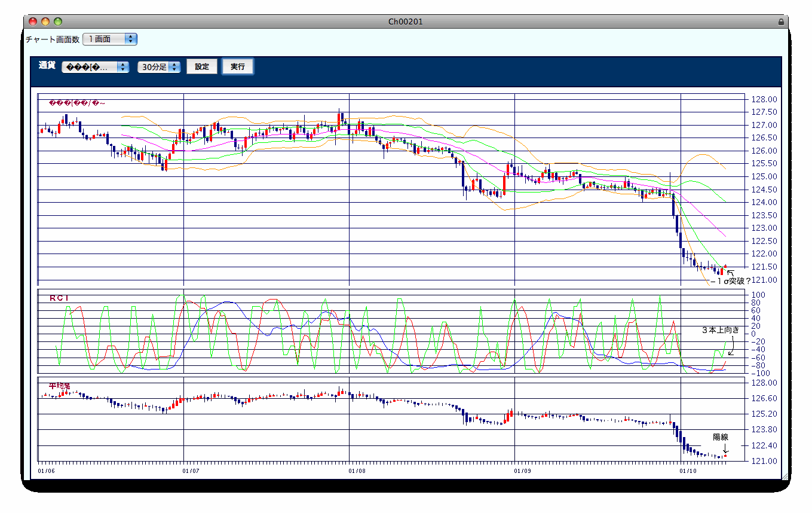Screen dimensions: 812x513
Task: Click the 126.60 axis label in 平均足 chart
Action: pos(764,399)
